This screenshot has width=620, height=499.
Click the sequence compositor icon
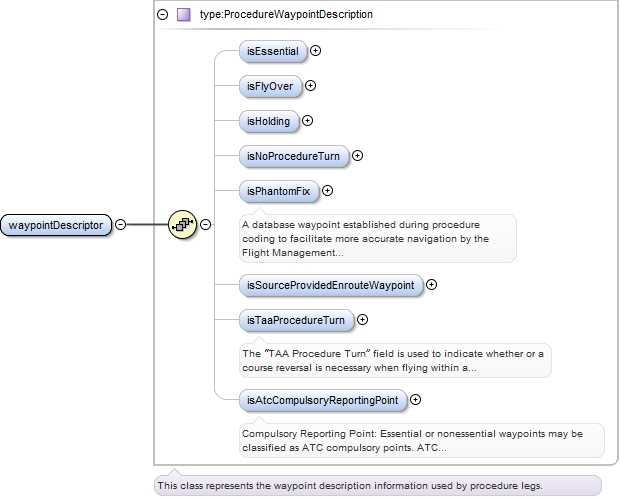183,225
